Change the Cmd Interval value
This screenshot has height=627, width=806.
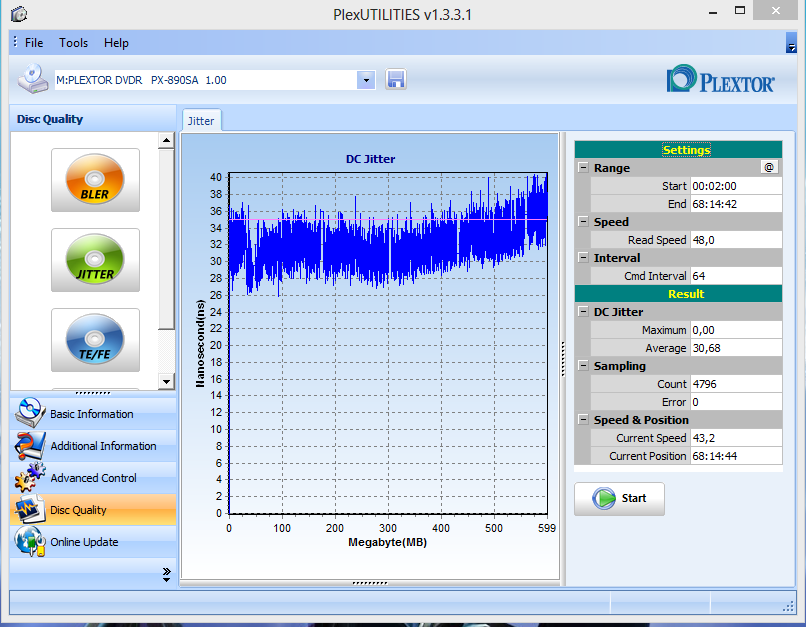click(x=736, y=276)
